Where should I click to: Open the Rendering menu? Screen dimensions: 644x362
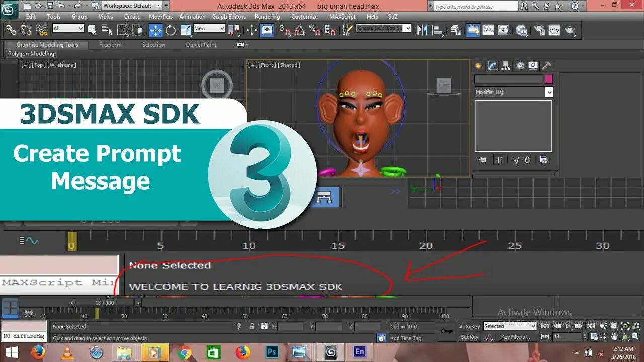pos(267,17)
